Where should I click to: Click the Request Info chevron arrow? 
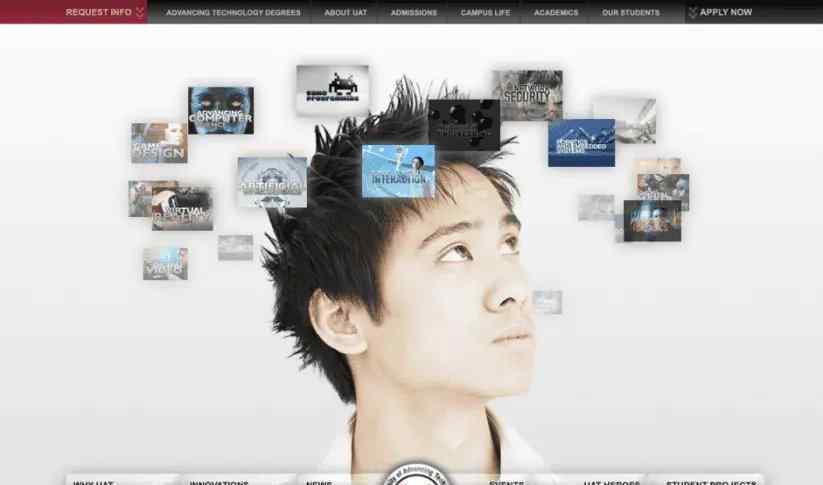coord(140,12)
